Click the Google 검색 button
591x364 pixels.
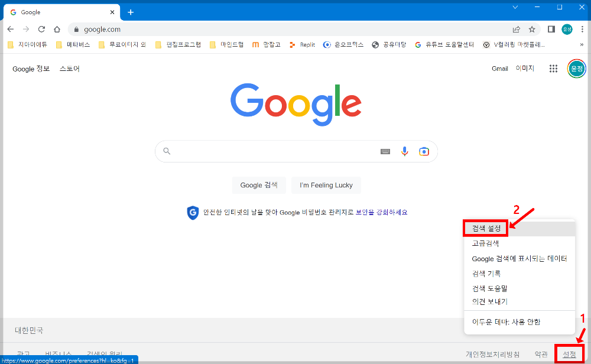coord(259,186)
